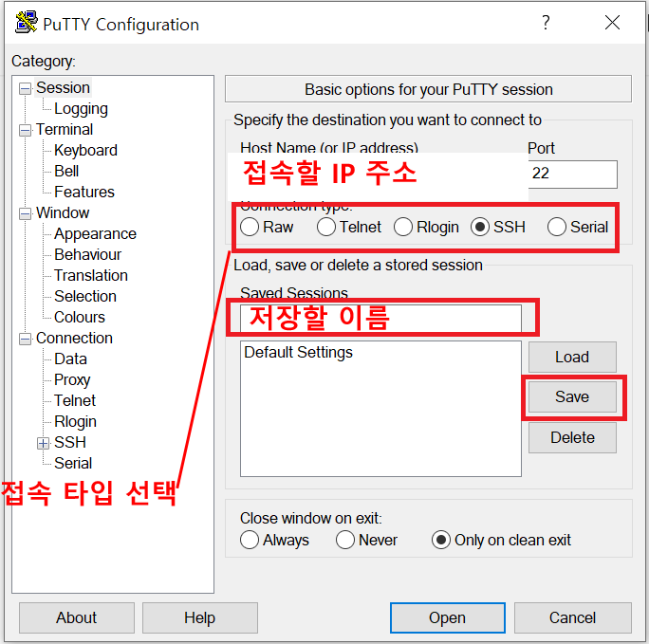649x644 pixels.
Task: Click the PuTTY icon in the title bar
Action: tap(26, 23)
